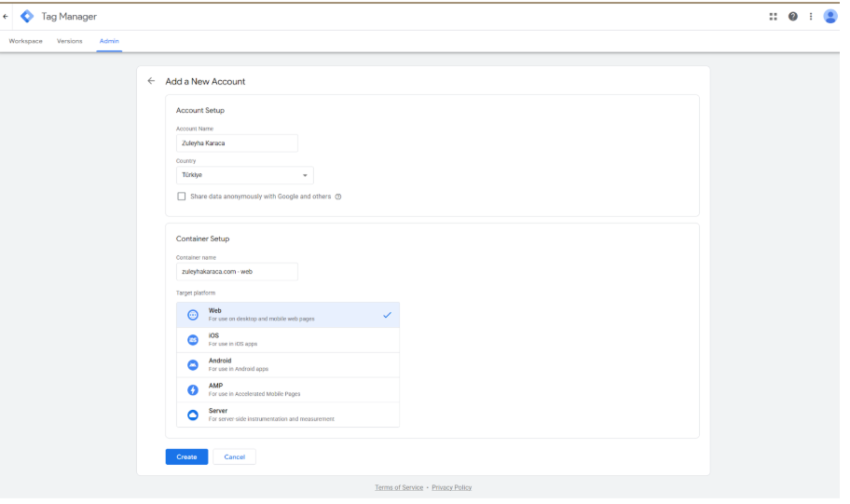Select AMP as target platform
Screen dimensions: 850x504
tap(288, 389)
